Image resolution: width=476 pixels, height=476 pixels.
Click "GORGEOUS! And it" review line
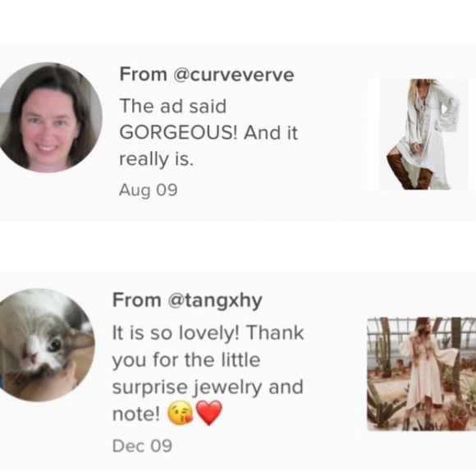[x=208, y=133]
